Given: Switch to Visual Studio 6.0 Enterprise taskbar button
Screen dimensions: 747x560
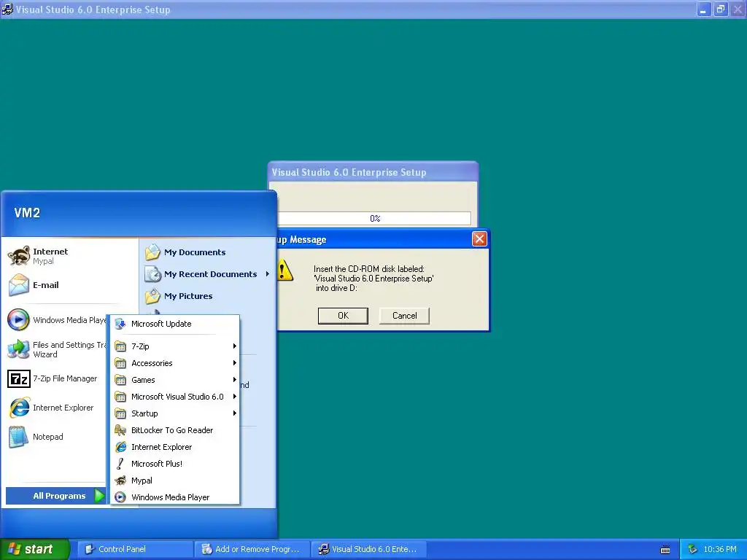Looking at the screenshot, I should point(368,550).
